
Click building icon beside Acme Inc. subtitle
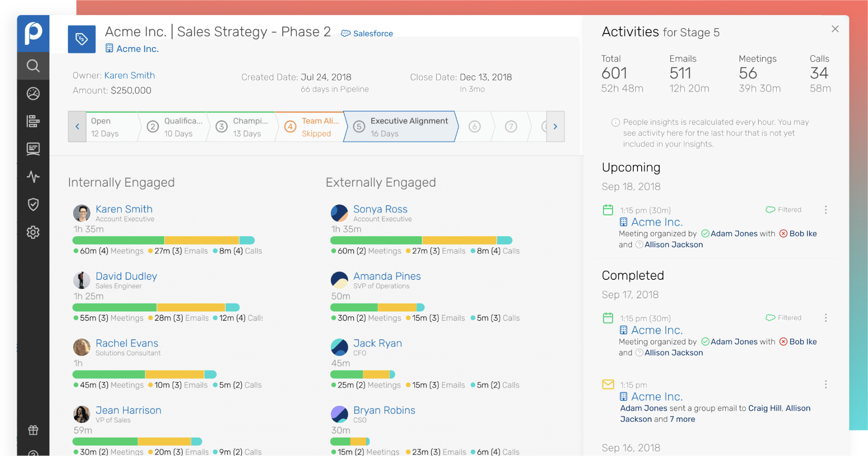109,48
